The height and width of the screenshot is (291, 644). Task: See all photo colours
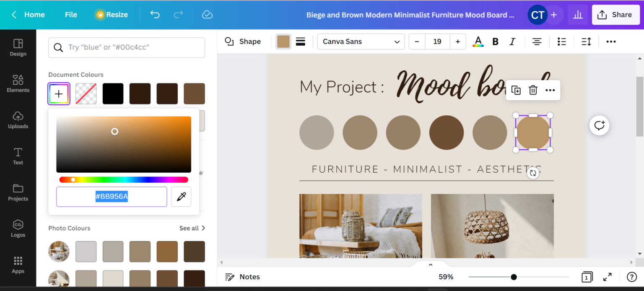192,228
